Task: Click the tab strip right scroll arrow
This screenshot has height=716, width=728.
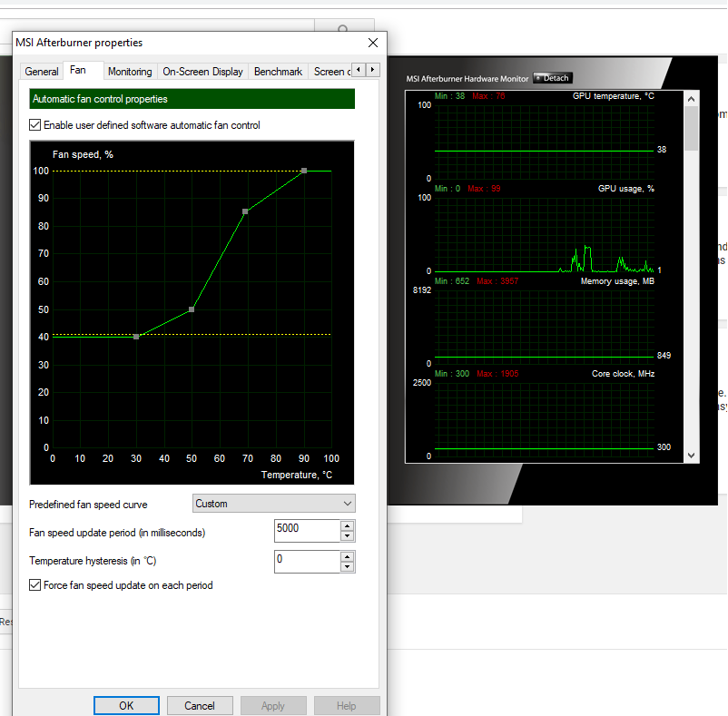Action: pyautogui.click(x=373, y=70)
